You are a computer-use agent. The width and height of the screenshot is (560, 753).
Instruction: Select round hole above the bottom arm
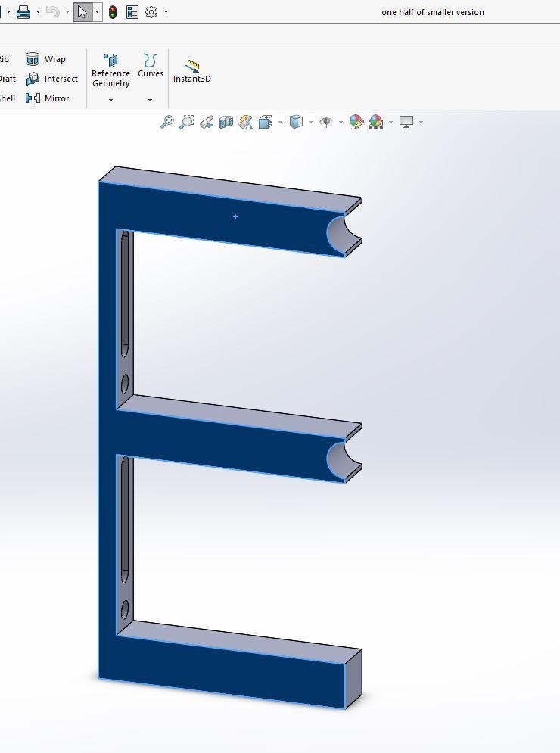pyautogui.click(x=124, y=610)
